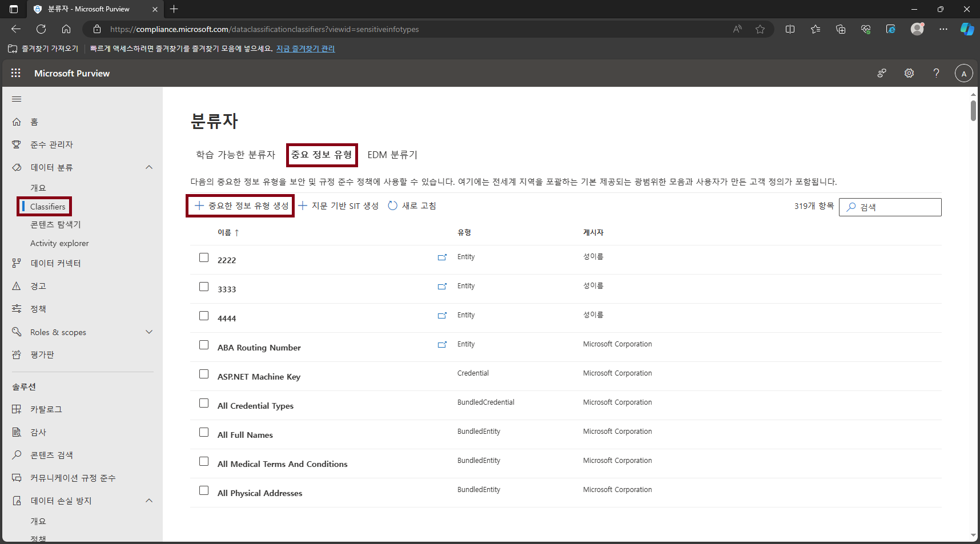Switch to the EDM 분류기 tab
Viewport: 980px width, 544px height.
tap(392, 155)
